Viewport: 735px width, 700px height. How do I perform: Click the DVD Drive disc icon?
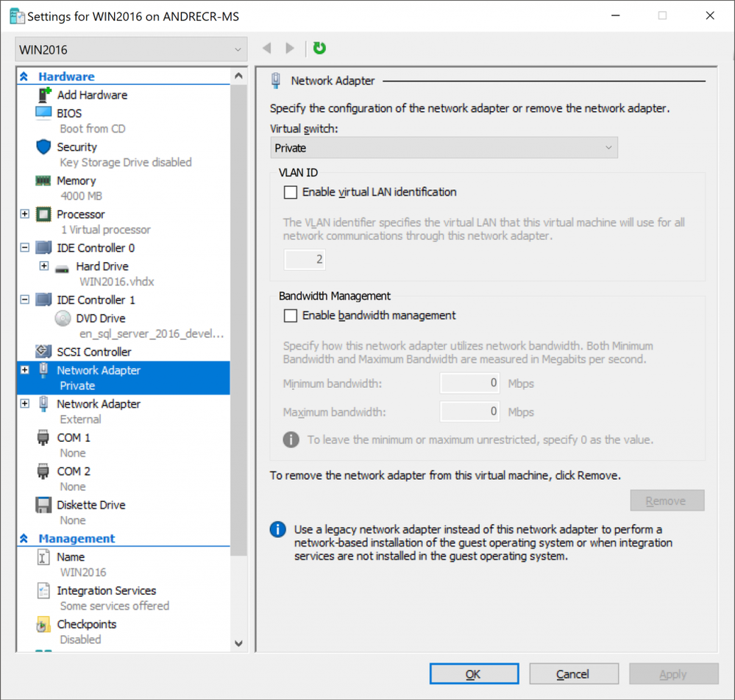[63, 319]
